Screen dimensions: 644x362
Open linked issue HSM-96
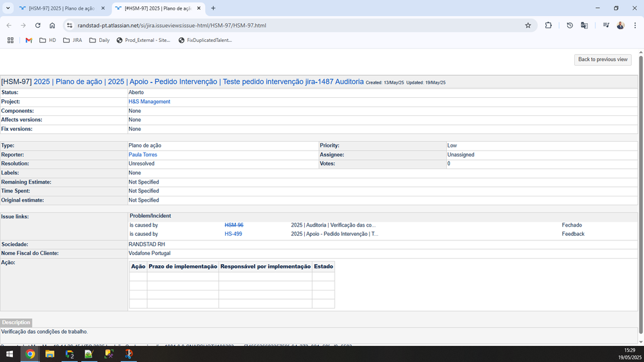[x=234, y=225]
